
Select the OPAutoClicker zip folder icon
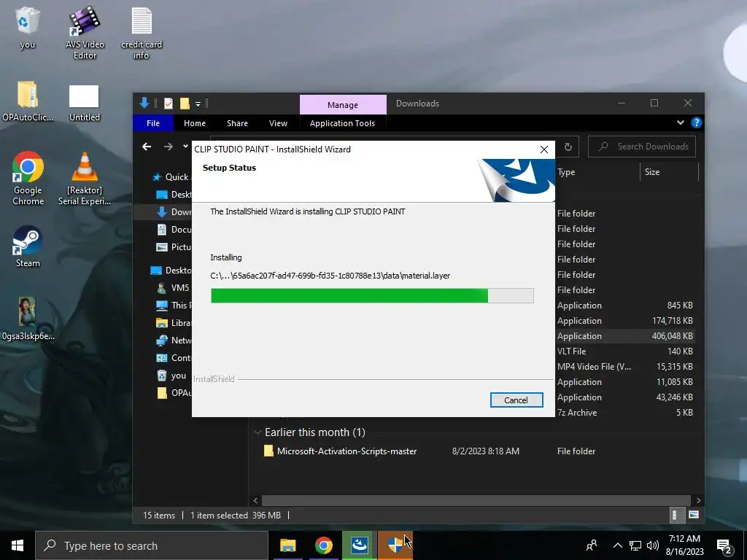click(x=28, y=101)
